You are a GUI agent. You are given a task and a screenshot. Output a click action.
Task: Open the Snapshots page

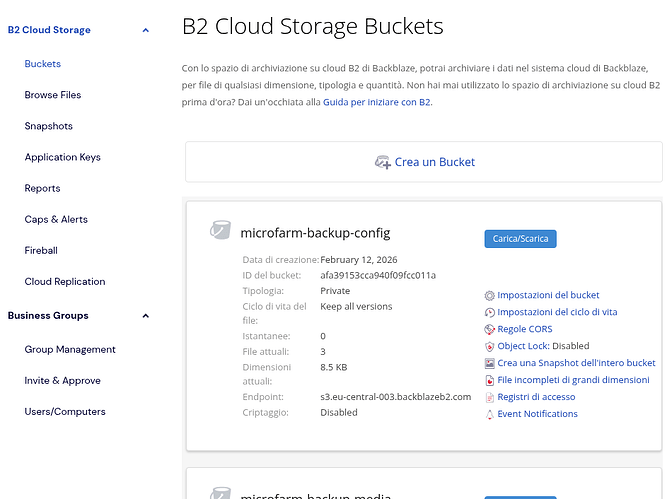[x=48, y=126]
